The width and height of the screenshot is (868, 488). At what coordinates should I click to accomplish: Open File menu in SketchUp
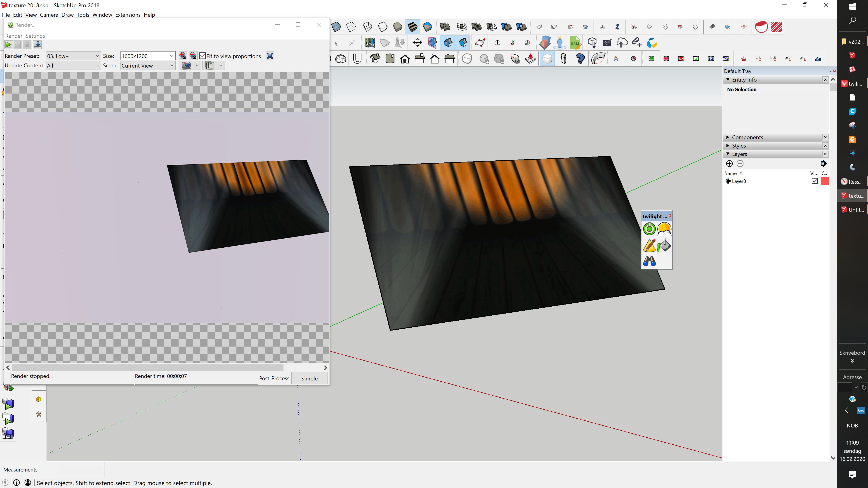6,15
